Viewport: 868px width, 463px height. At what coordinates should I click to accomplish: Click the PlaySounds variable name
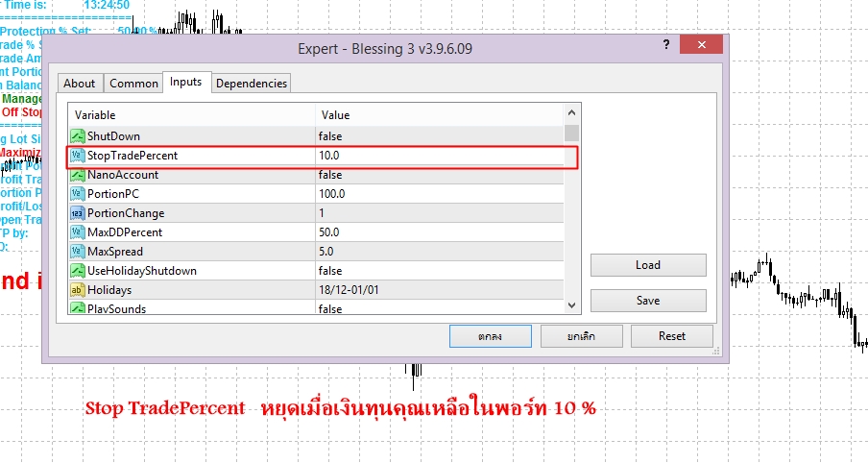117,309
